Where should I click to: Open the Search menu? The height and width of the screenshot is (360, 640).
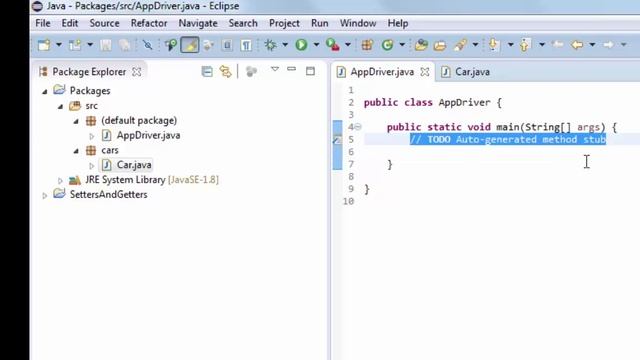[243, 23]
